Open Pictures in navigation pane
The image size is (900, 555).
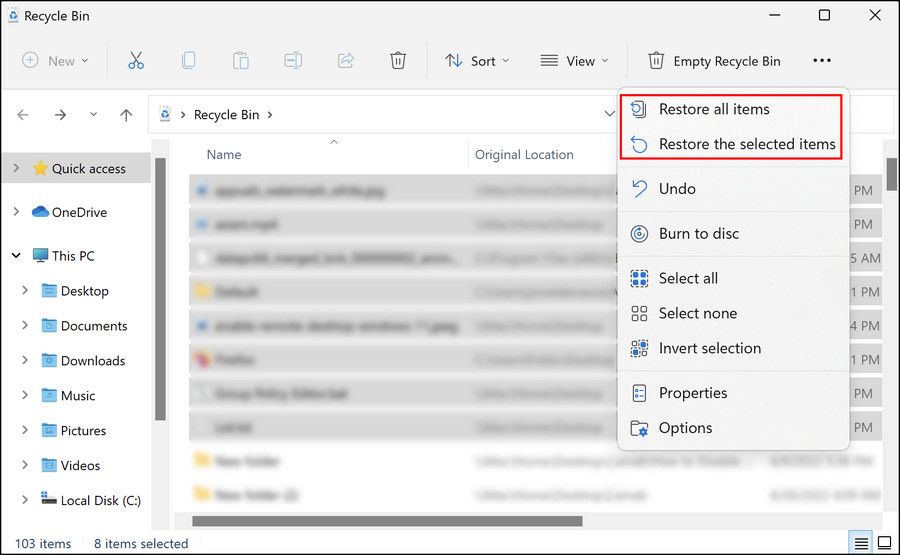coord(83,430)
